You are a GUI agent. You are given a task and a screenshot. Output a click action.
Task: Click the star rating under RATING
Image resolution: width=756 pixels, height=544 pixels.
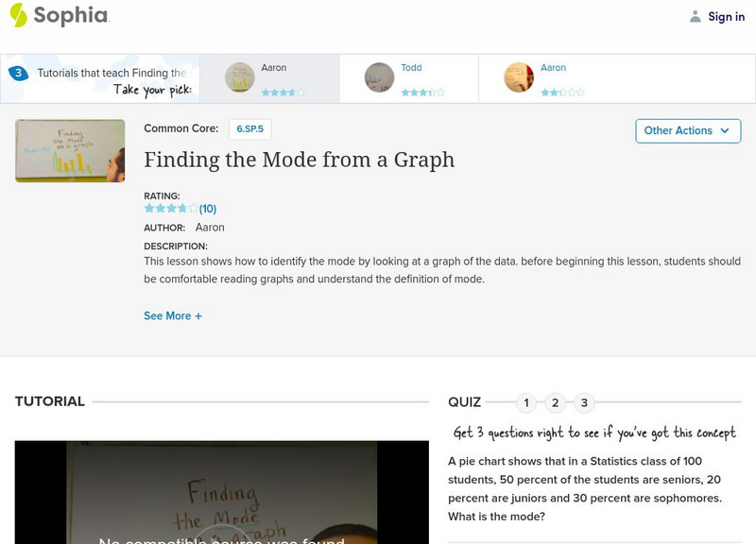171,209
